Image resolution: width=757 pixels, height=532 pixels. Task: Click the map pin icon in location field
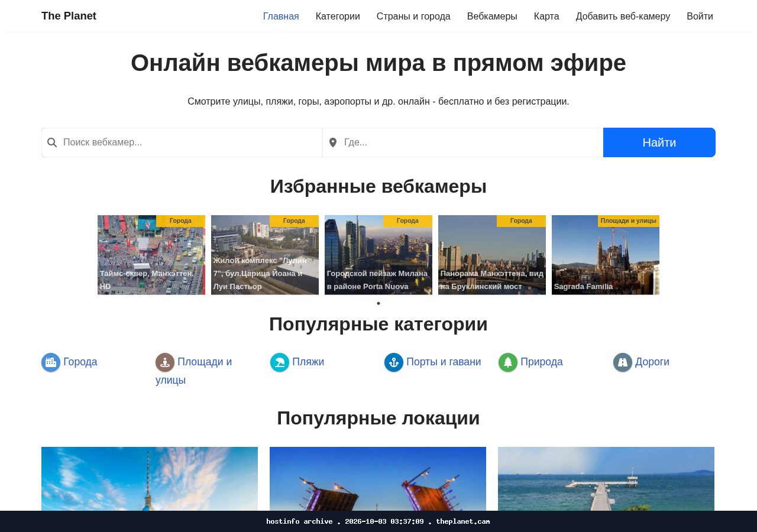tap(333, 142)
